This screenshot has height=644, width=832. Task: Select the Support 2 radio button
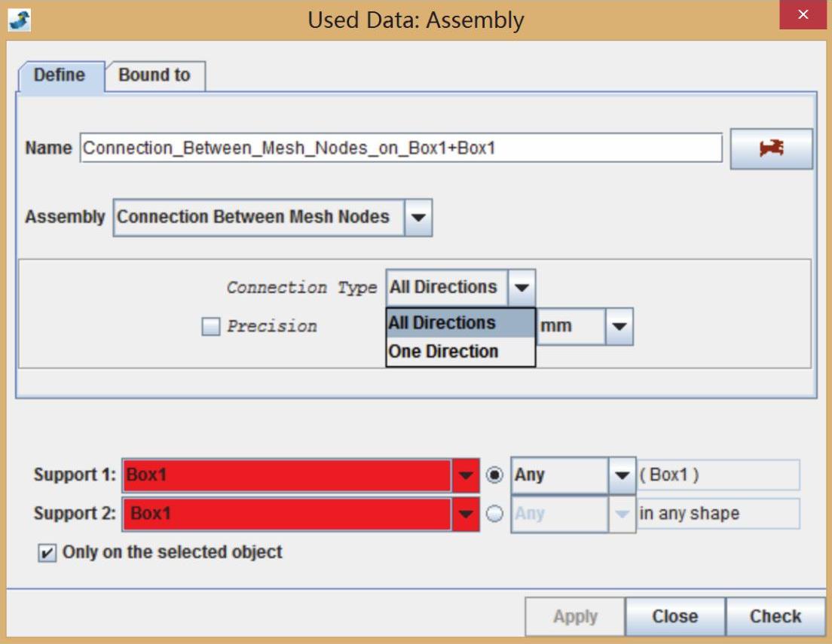click(x=494, y=514)
